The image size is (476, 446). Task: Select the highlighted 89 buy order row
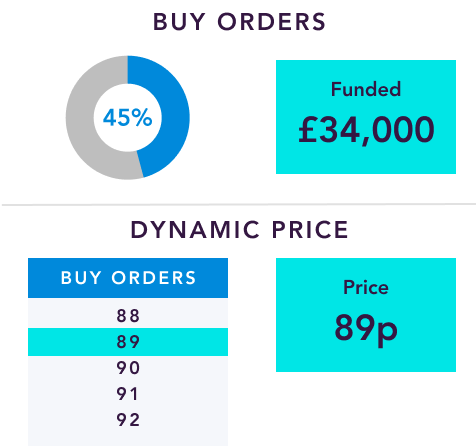coord(128,342)
